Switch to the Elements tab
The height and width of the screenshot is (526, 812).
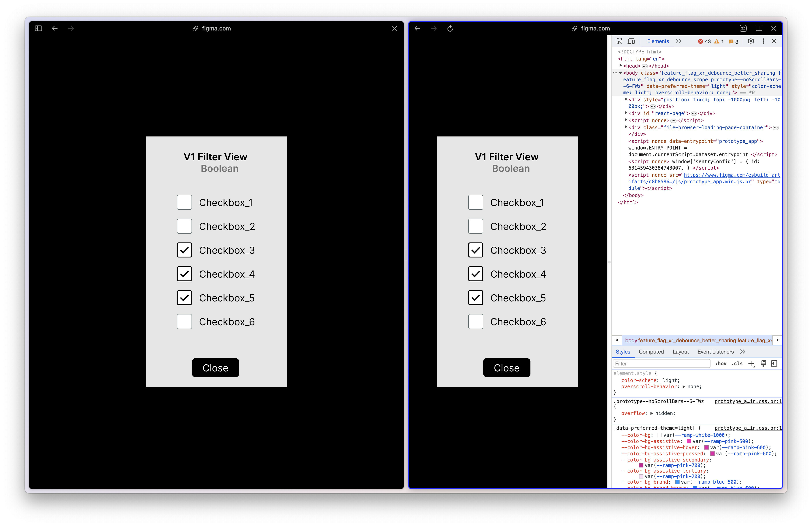pyautogui.click(x=658, y=41)
